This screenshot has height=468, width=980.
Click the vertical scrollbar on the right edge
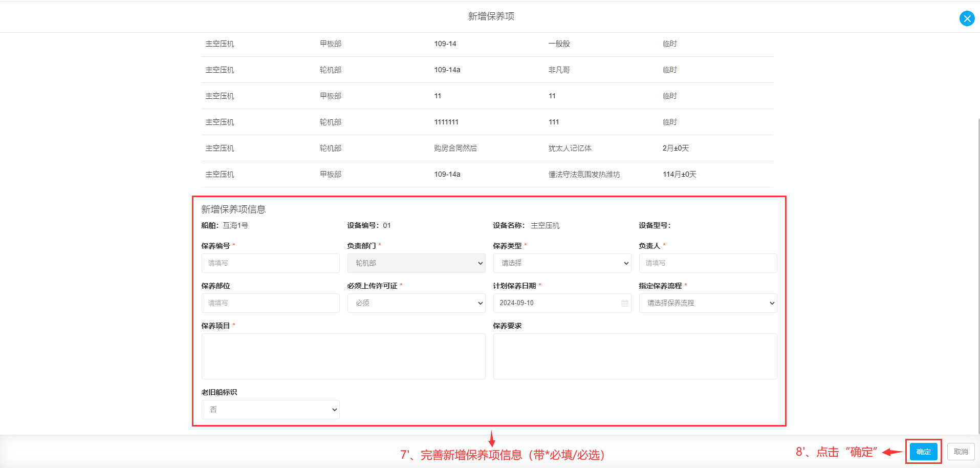pos(978,276)
